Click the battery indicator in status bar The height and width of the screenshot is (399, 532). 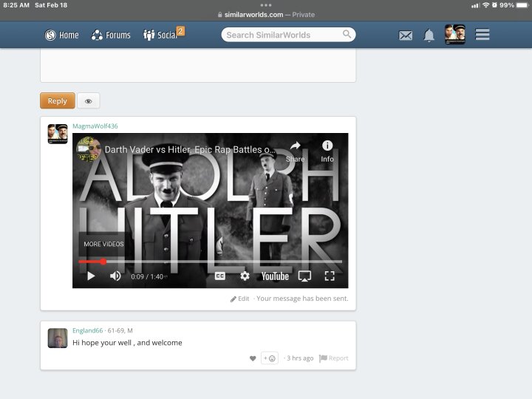522,5
